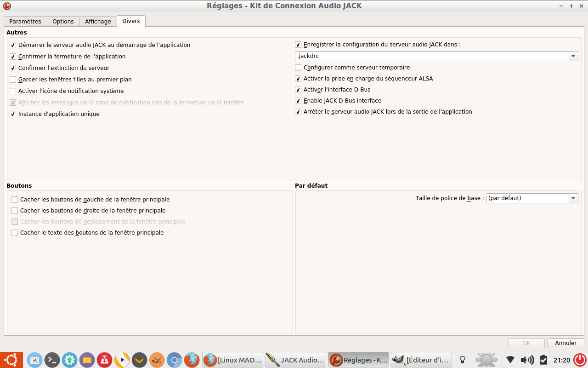Open the weather sun indicator
The width and height of the screenshot is (588, 368).
pyautogui.click(x=486, y=360)
